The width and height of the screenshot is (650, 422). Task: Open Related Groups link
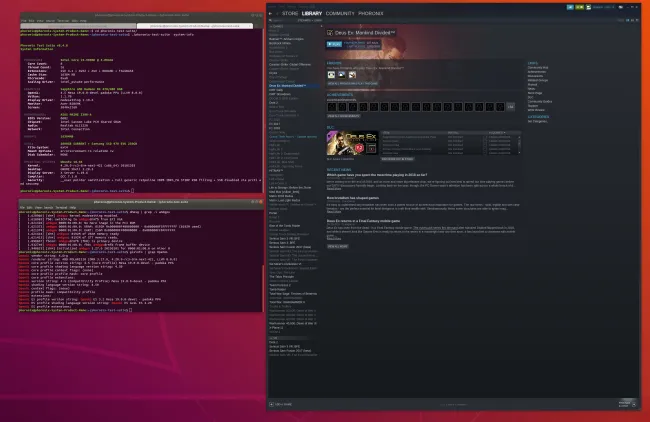tap(538, 80)
